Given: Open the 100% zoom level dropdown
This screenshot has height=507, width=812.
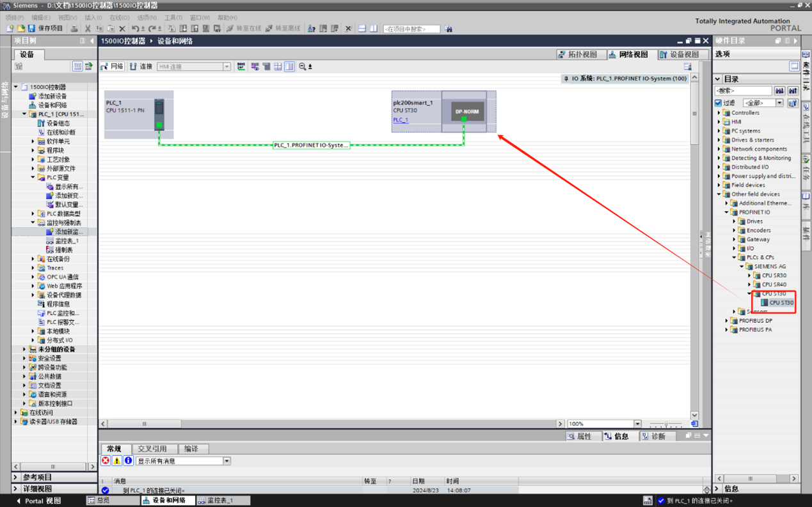Looking at the screenshot, I should tap(637, 424).
